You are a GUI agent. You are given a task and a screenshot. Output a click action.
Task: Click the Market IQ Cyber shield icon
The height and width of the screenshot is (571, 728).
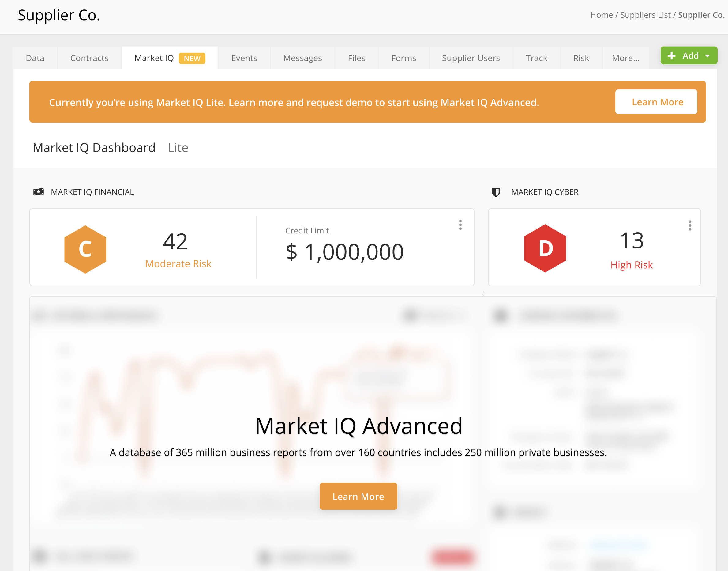[497, 191]
